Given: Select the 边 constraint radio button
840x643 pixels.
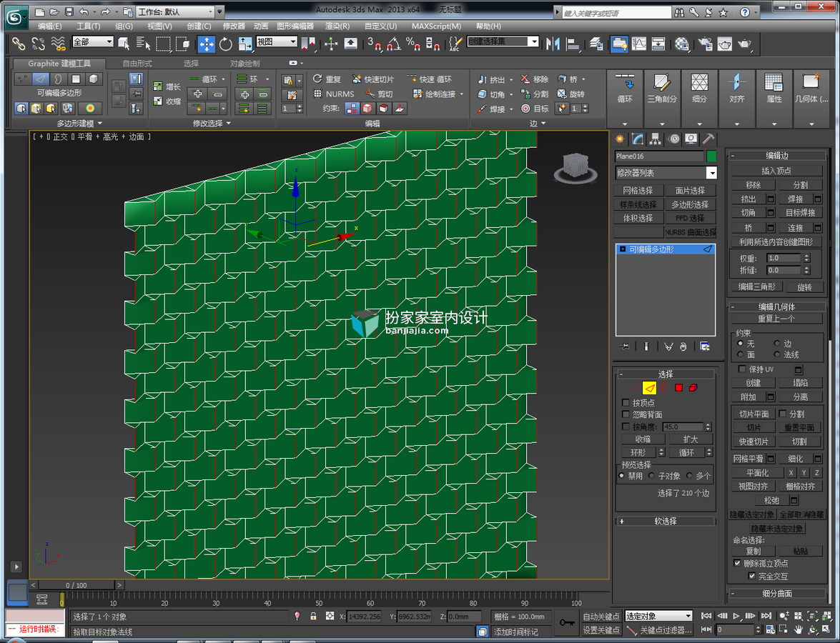Looking at the screenshot, I should 777,343.
